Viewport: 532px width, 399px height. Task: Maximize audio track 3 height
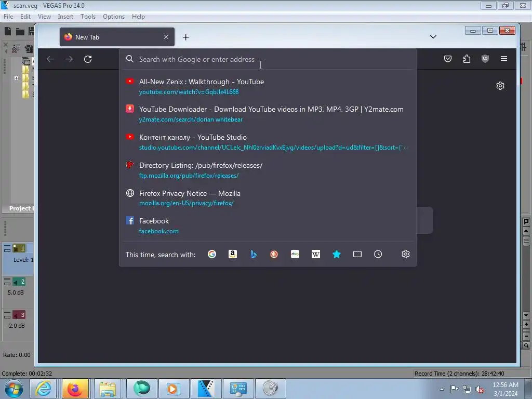7,317
